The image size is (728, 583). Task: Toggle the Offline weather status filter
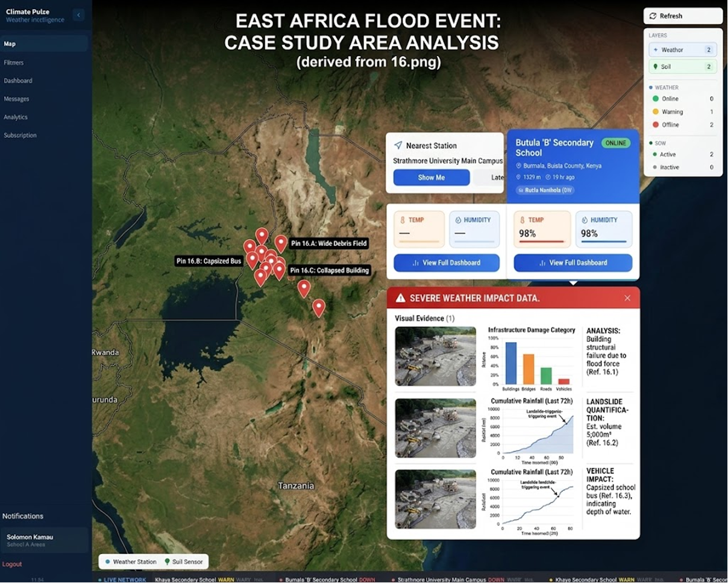tap(683, 125)
